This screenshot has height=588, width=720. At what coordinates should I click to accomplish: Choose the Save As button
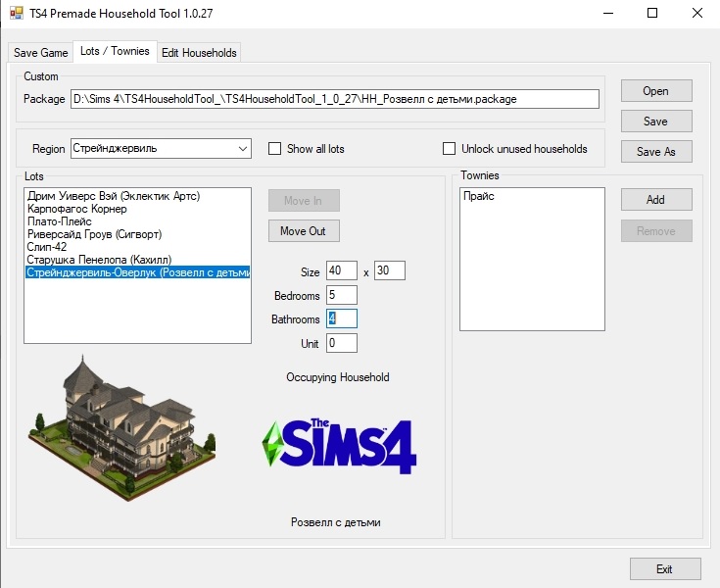tap(655, 152)
